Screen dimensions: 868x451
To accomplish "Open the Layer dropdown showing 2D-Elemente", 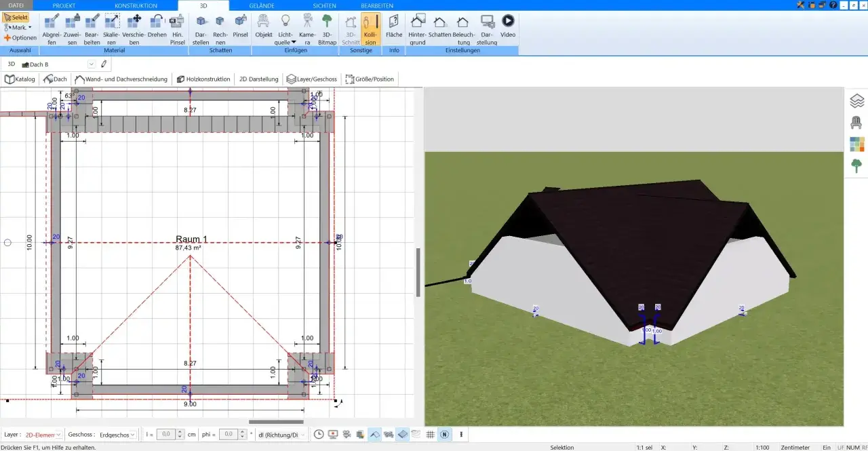I will 43,434.
